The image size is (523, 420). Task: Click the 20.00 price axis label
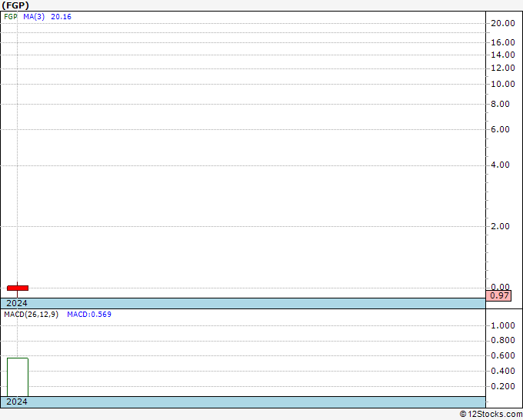503,23
